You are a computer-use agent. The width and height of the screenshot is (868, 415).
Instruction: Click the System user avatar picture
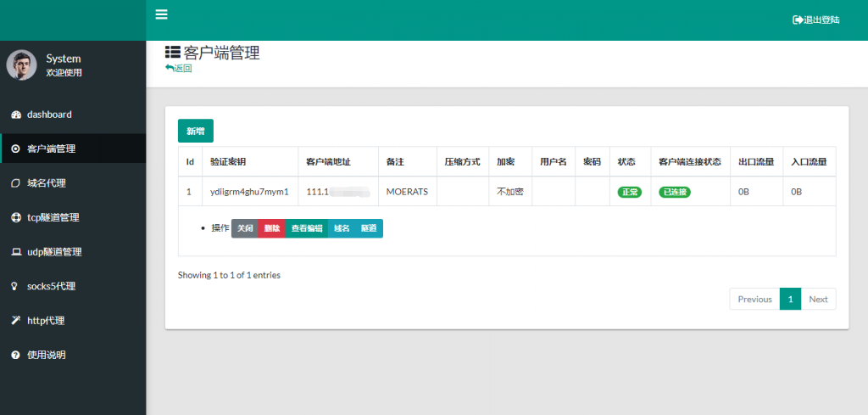[22, 65]
